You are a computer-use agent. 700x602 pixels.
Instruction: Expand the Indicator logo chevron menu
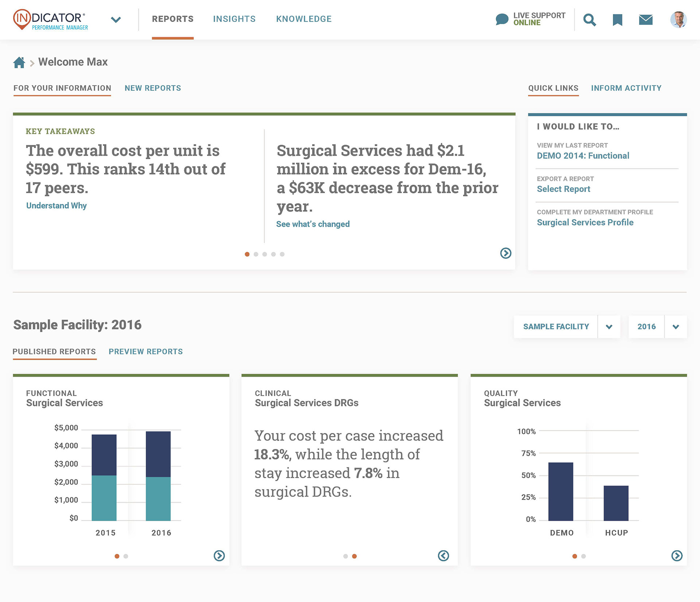(116, 20)
